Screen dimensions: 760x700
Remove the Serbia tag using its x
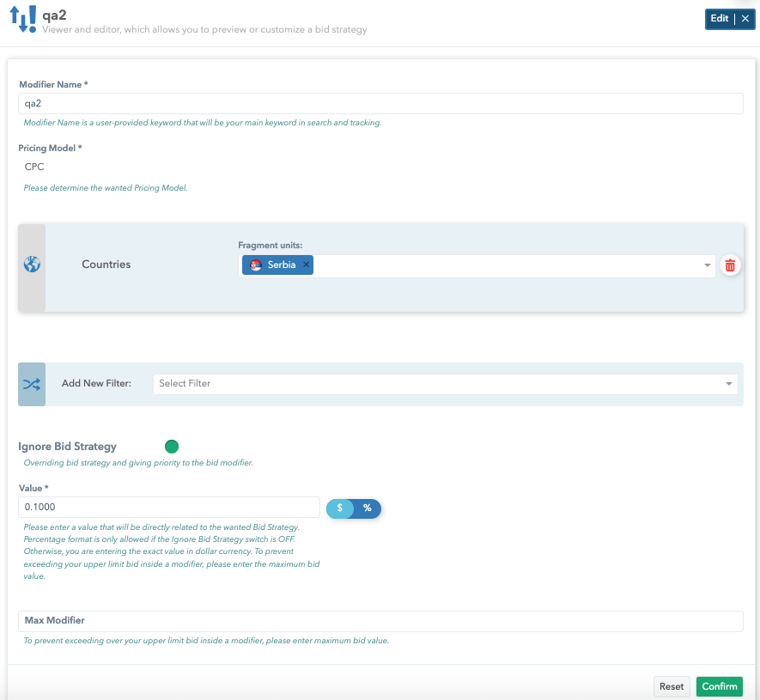pos(306,265)
